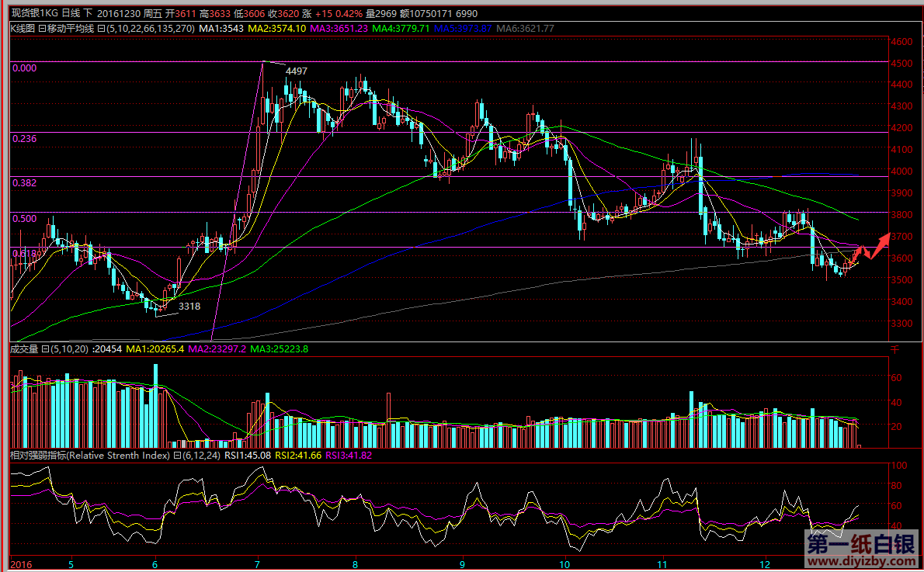Click the 第一纸白银 watermark logo
The image size is (924, 572).
coord(863,544)
